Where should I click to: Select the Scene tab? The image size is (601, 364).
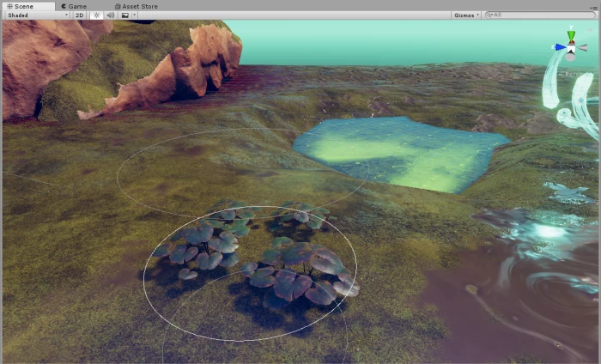(20, 6)
